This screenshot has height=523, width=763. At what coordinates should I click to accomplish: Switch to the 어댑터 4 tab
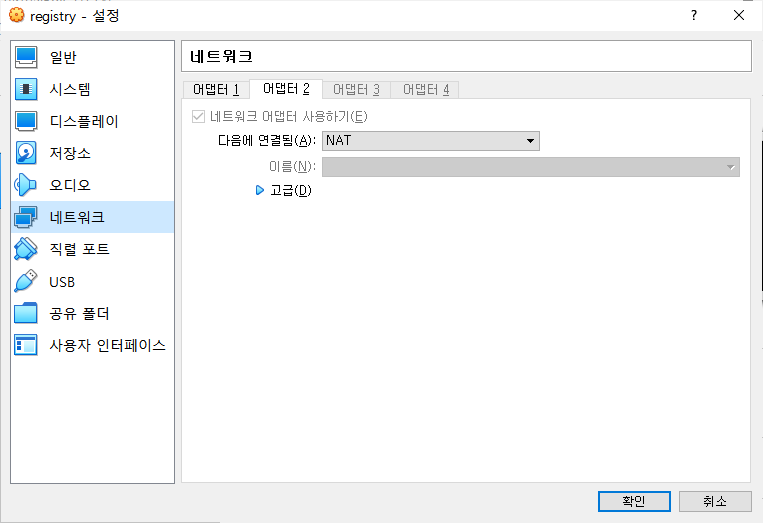click(x=425, y=90)
